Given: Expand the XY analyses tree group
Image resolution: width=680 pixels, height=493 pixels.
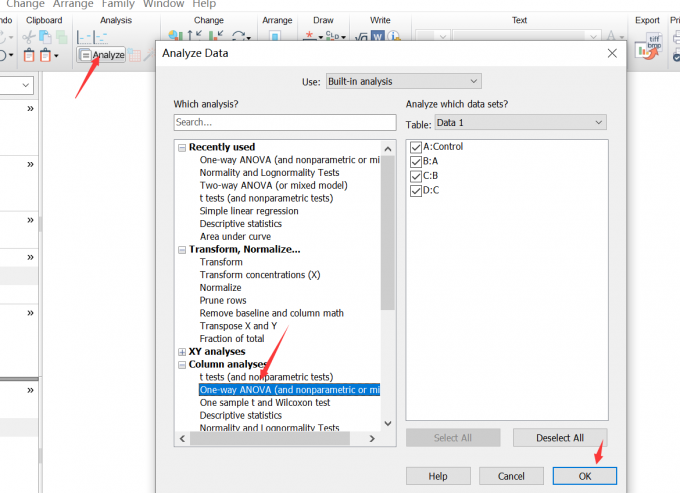Looking at the screenshot, I should coord(182,352).
